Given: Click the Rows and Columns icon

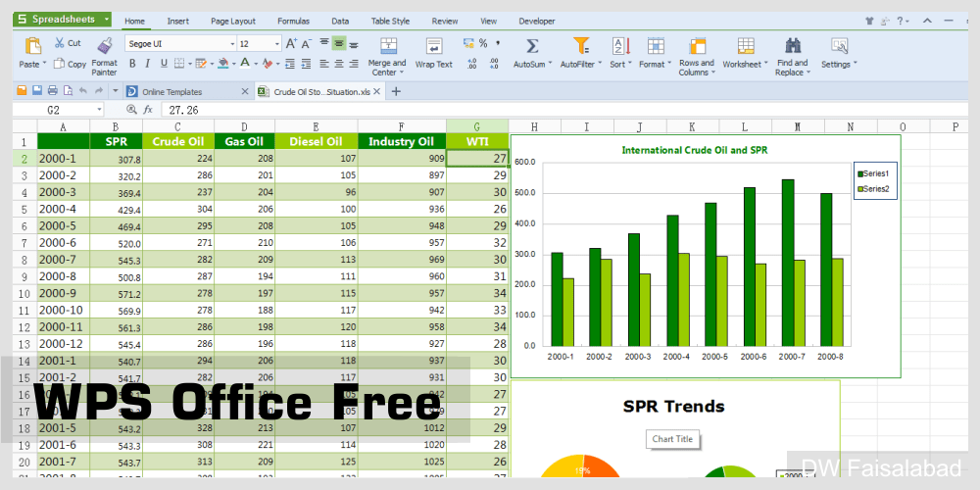Looking at the screenshot, I should [x=697, y=46].
